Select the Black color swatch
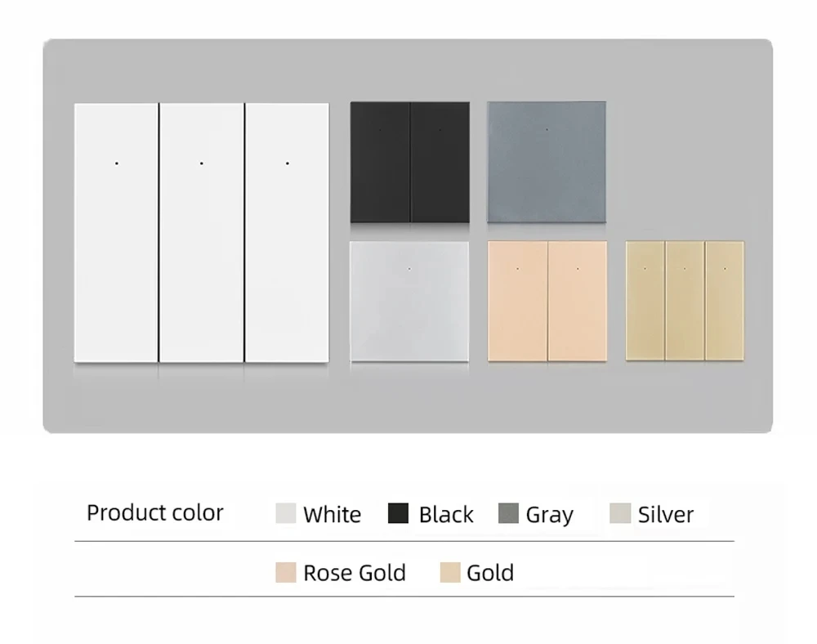 pos(398,513)
